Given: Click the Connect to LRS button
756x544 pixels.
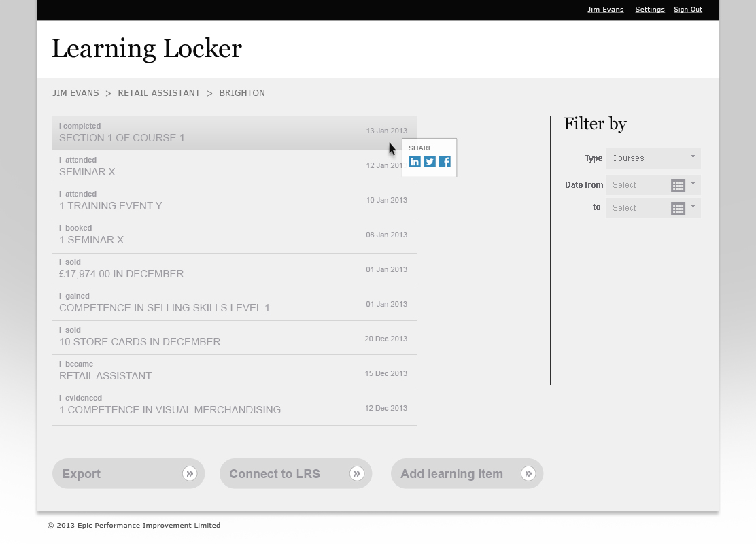Looking at the screenshot, I should point(275,473).
